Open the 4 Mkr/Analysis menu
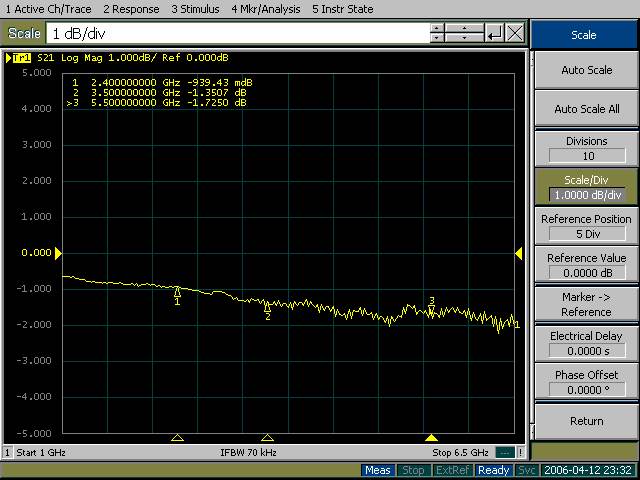The height and width of the screenshot is (480, 640). pos(266,9)
